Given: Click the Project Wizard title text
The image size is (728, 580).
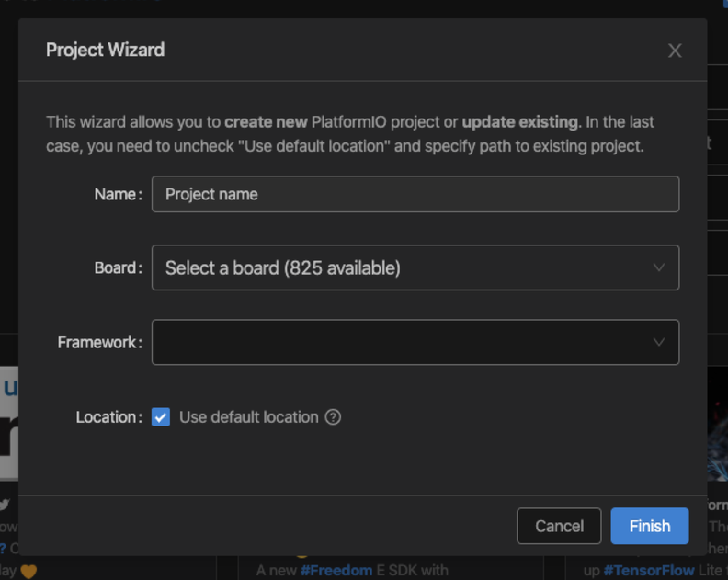Looking at the screenshot, I should (105, 50).
